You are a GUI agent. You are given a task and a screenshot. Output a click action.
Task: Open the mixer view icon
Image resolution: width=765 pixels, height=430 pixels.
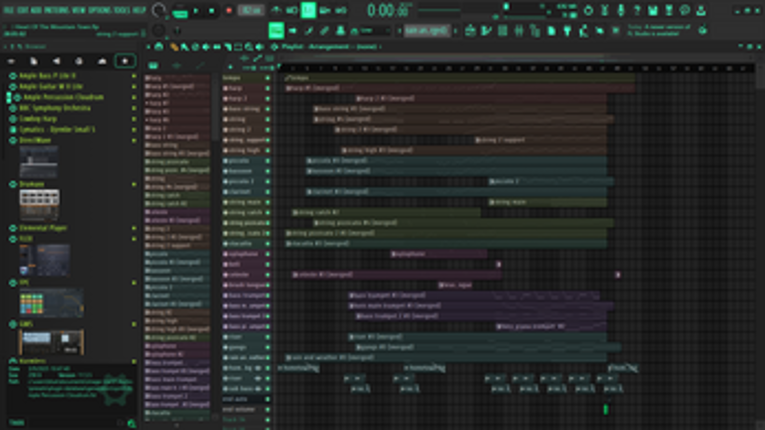519,31
